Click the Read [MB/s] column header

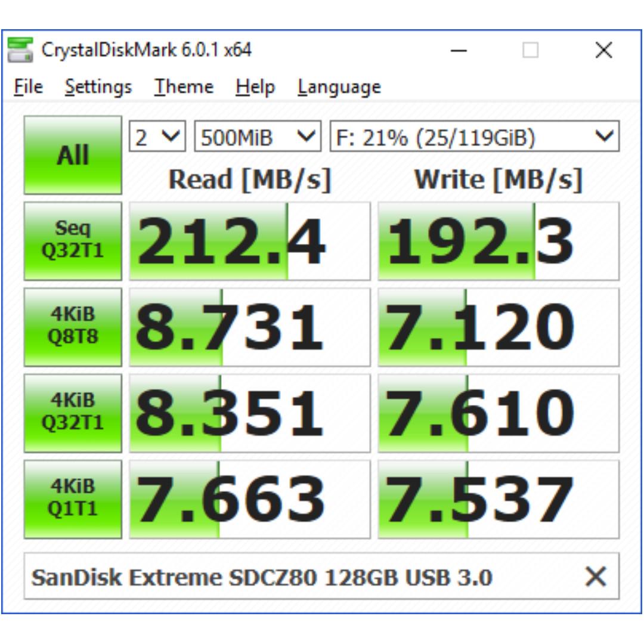coord(250,179)
